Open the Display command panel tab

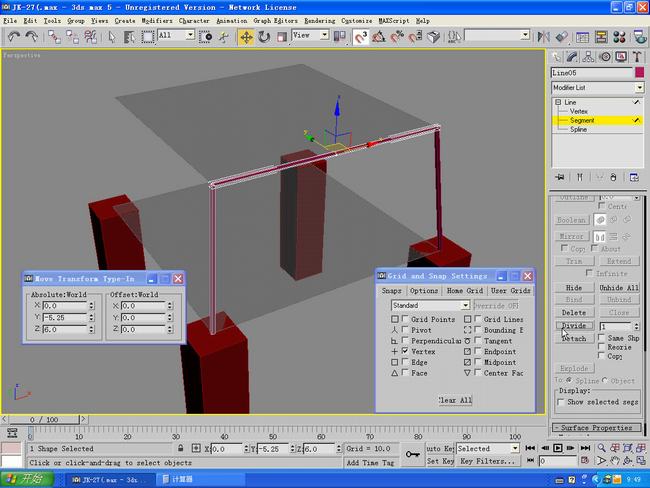tap(621, 57)
